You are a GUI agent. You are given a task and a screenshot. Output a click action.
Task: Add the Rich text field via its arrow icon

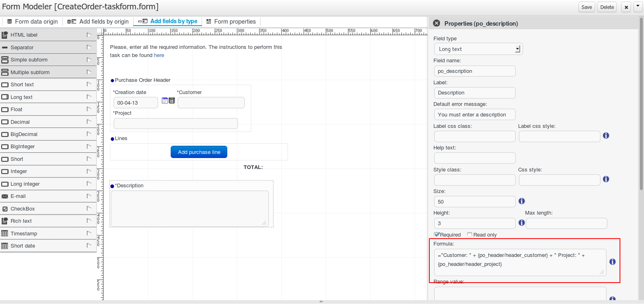pos(89,221)
